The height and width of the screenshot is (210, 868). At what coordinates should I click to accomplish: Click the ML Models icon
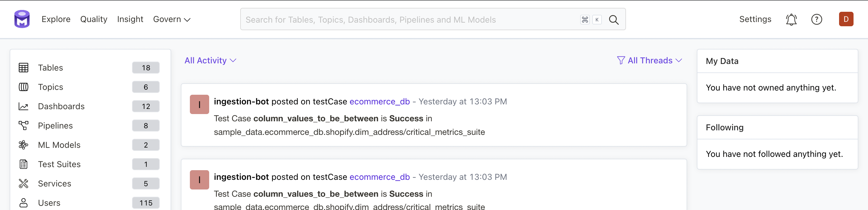(x=23, y=145)
